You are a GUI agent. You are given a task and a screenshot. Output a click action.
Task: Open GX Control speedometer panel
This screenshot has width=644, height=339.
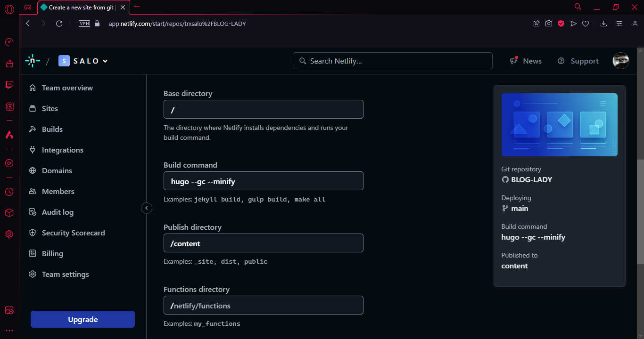[9, 42]
